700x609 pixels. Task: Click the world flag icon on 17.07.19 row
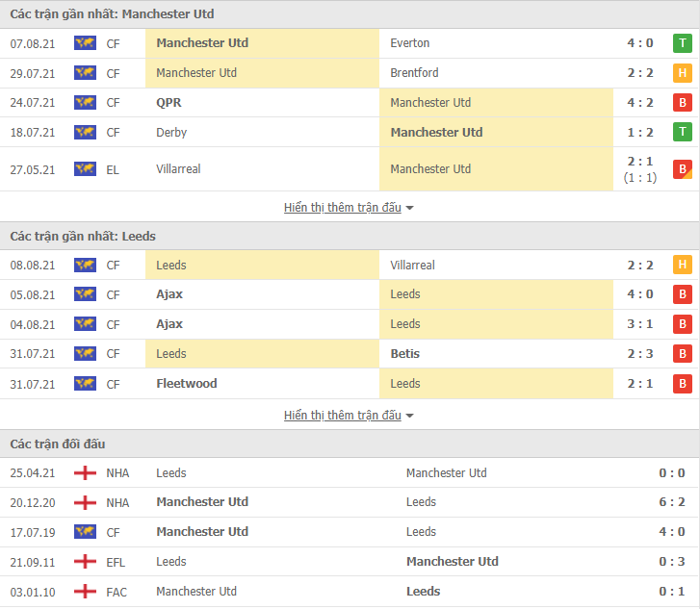click(x=85, y=532)
